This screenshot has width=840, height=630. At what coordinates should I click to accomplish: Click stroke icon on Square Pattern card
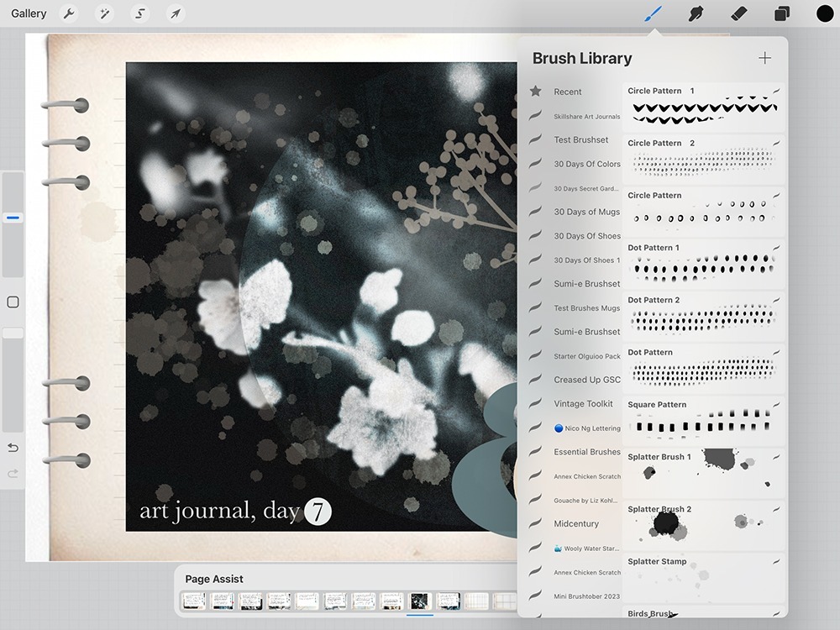click(776, 404)
